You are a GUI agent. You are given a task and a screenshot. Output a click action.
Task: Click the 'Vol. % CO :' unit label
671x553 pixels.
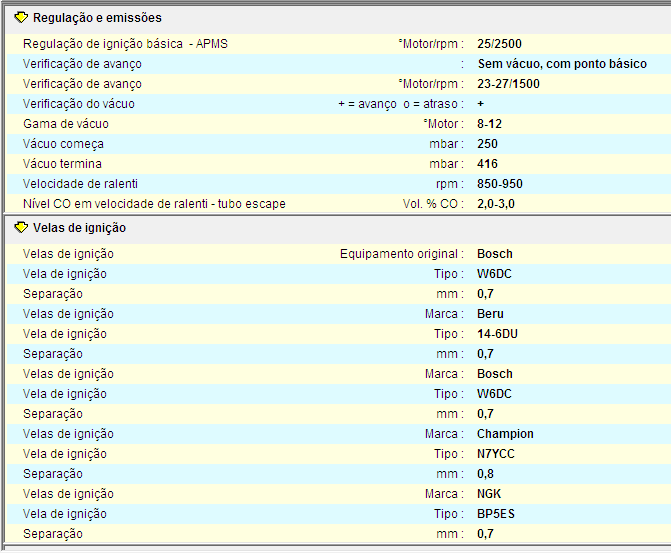pos(433,204)
